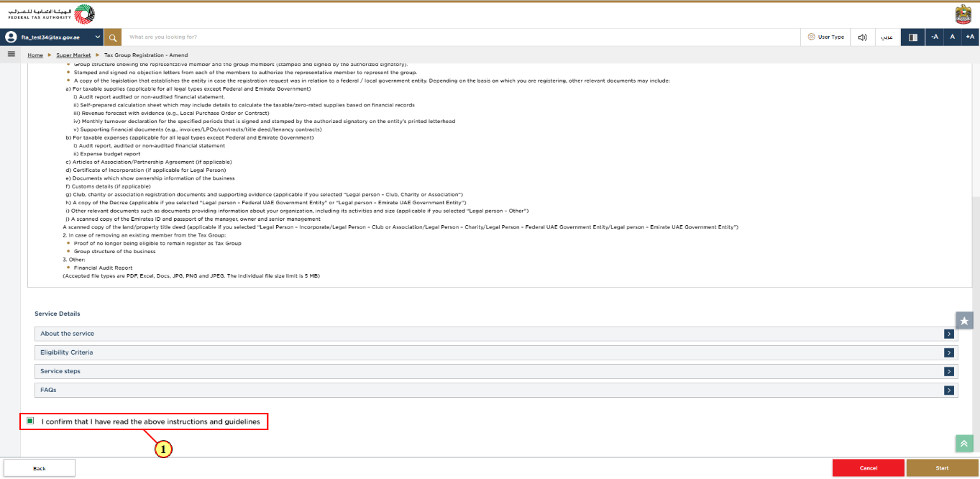Expand the Service steps section
Screen dimensions: 980x479
(496, 371)
